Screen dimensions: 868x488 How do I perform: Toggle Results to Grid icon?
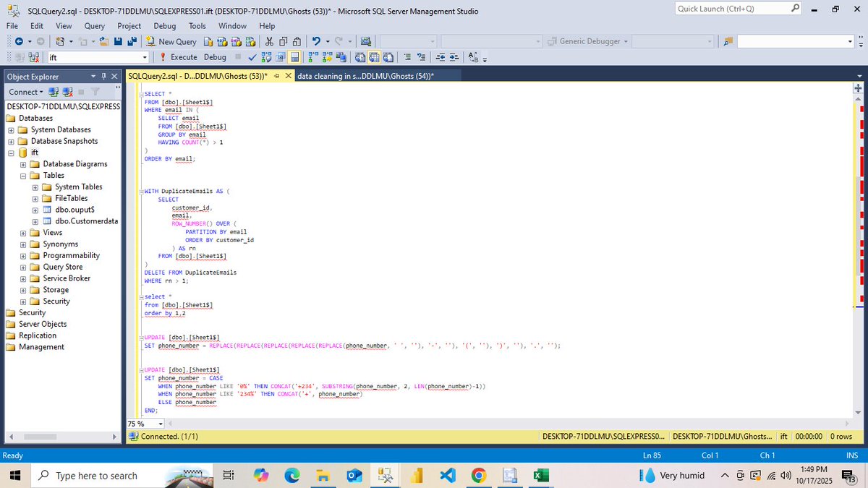click(375, 57)
